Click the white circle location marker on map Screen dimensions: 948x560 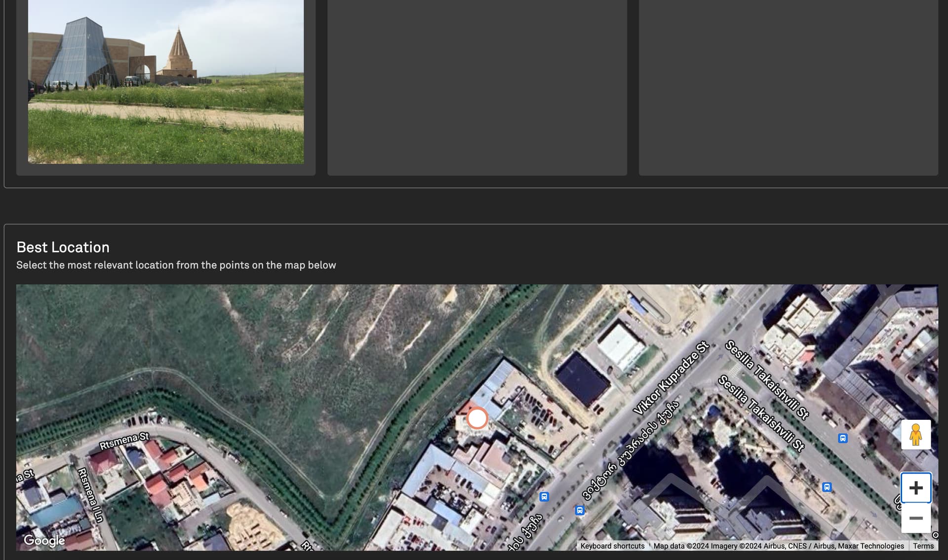tap(477, 418)
